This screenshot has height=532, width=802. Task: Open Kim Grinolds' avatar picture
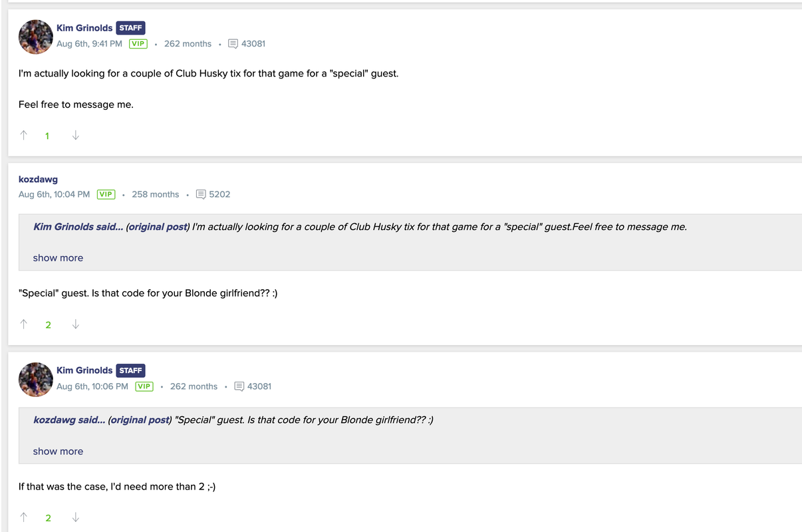(x=35, y=37)
